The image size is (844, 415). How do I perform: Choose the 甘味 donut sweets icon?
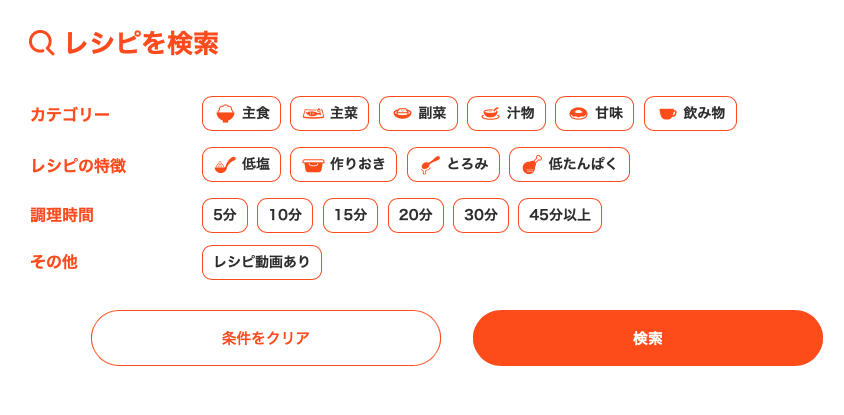point(579,114)
